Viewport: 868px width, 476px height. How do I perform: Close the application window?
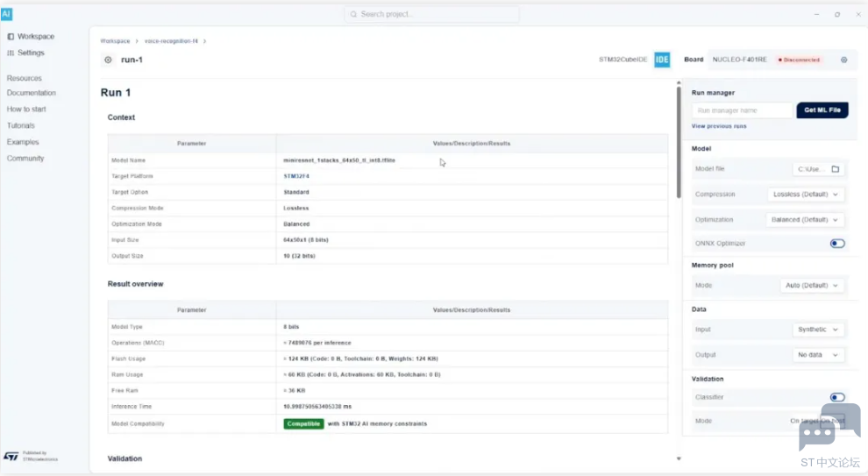tap(858, 14)
